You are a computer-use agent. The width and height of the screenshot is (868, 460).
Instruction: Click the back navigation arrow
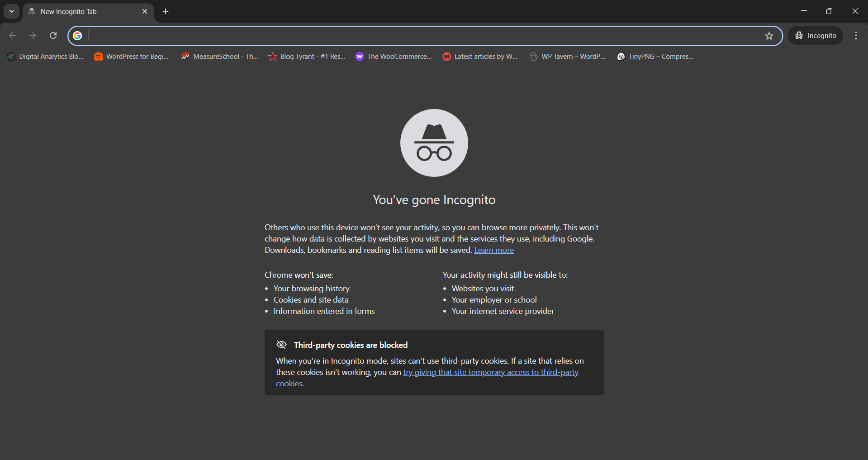[12, 35]
